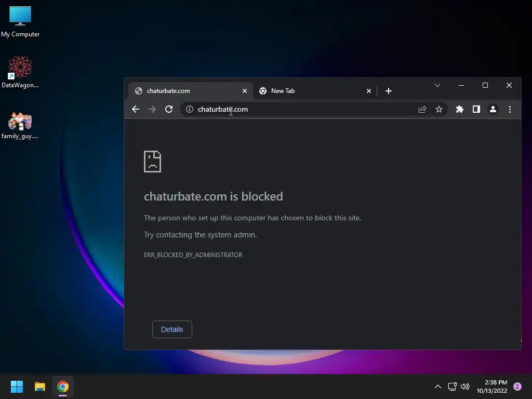Close the Chrome window
The height and width of the screenshot is (399, 532).
(509, 85)
